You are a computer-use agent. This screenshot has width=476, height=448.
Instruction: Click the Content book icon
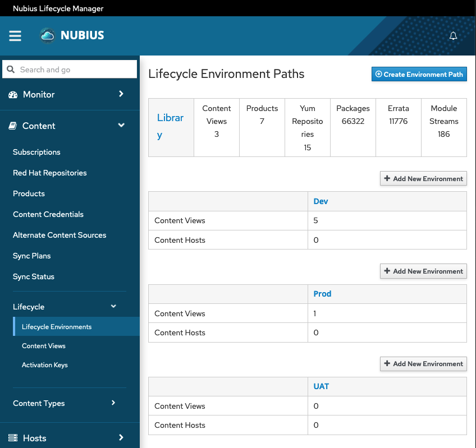[12, 126]
